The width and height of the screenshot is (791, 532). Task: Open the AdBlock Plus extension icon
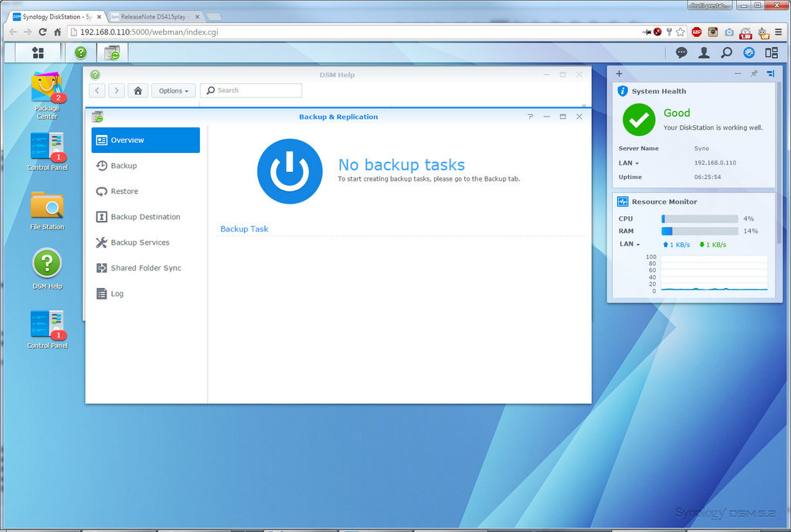click(697, 32)
